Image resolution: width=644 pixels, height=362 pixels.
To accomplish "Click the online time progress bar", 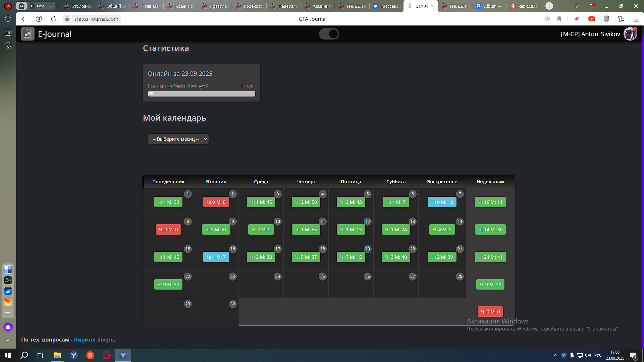I will [x=202, y=94].
